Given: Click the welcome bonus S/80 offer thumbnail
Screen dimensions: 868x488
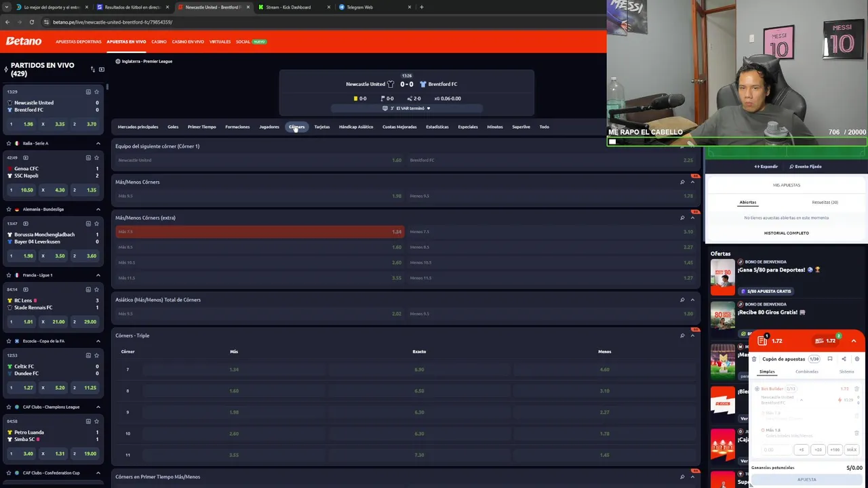Looking at the screenshot, I should pos(723,277).
